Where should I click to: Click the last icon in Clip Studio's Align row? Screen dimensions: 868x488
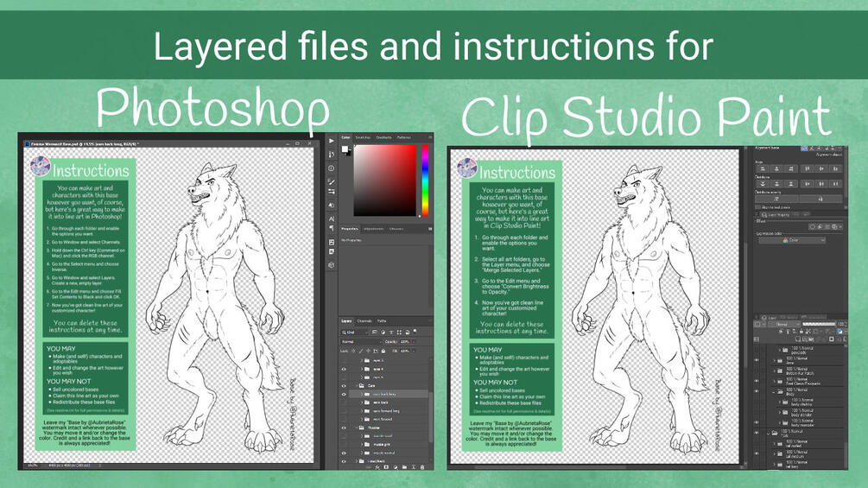835,168
